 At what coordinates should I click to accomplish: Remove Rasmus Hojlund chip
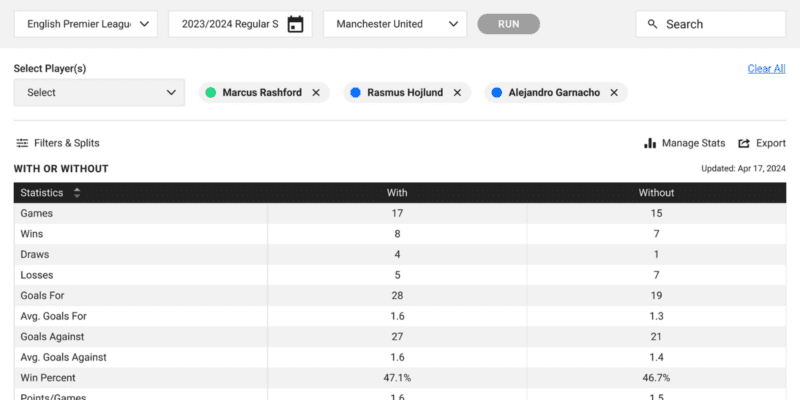457,92
